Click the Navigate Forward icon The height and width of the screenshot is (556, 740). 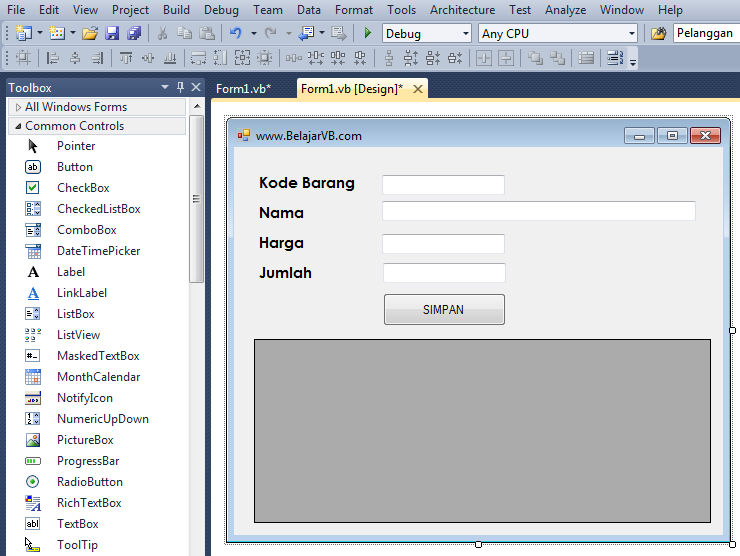338,33
